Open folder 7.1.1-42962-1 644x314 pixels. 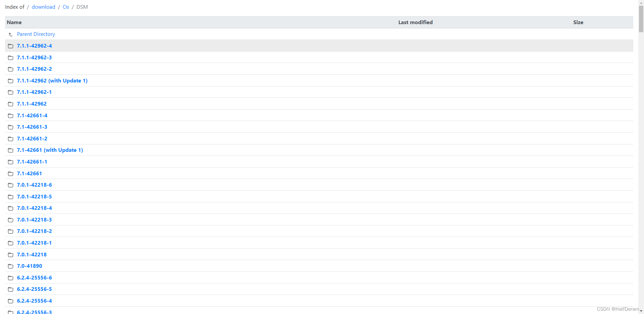click(x=35, y=92)
